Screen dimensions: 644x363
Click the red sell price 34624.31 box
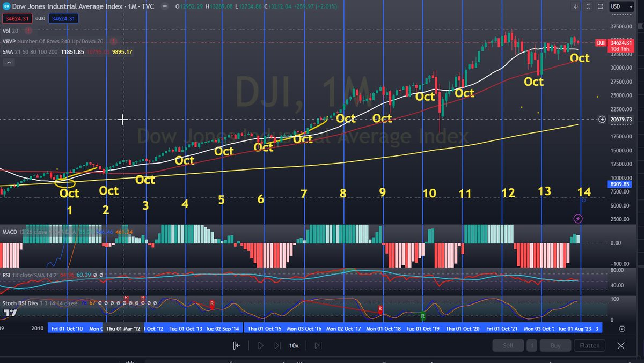click(x=17, y=19)
